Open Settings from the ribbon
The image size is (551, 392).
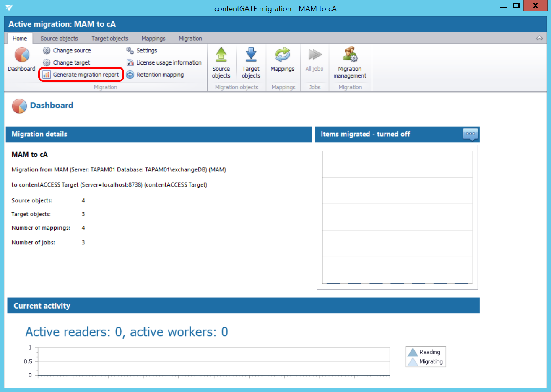point(142,50)
